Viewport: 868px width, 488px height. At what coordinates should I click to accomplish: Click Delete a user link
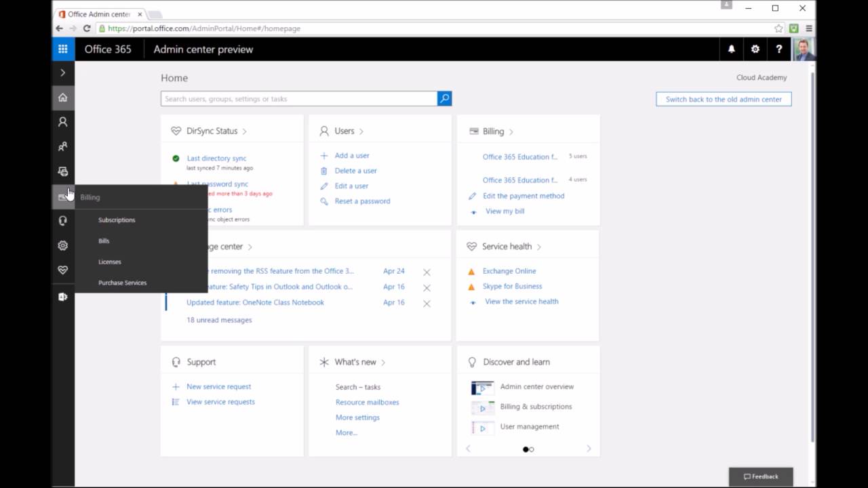[356, 171]
